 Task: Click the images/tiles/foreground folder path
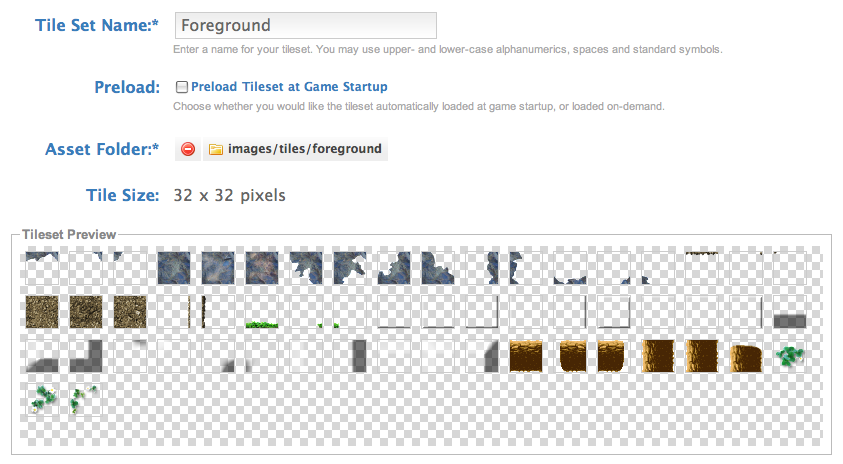[304, 149]
